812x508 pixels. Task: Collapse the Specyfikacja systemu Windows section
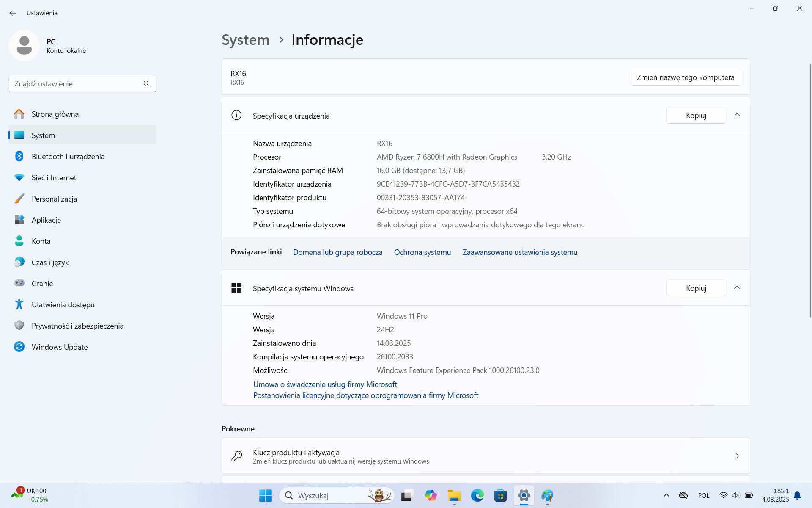(737, 288)
